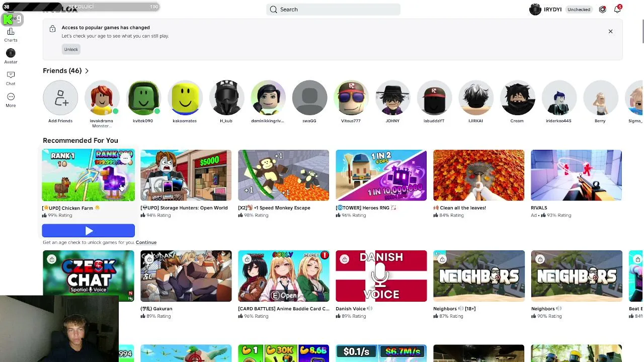Open the Danish Voice game title
The width and height of the screenshot is (644, 362).
tap(354, 309)
